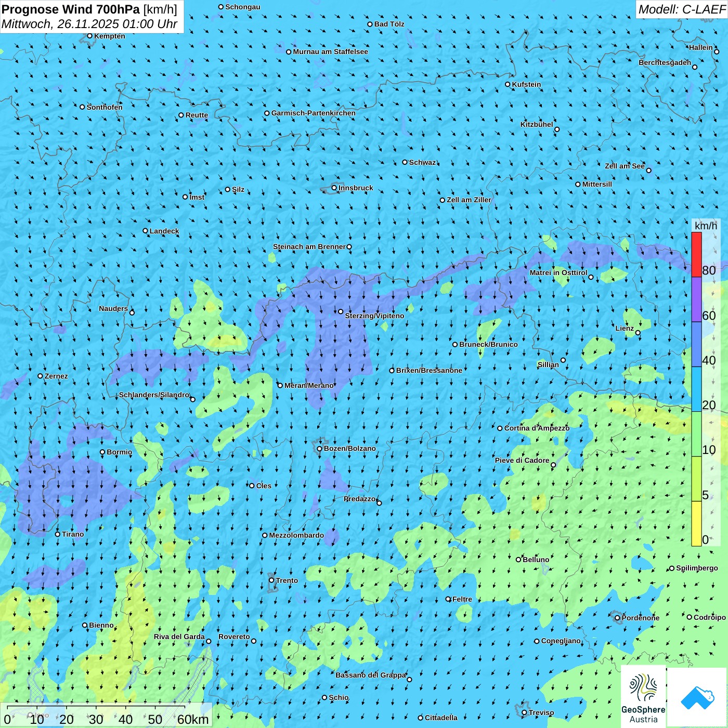Screen dimensions: 728x728
Task: Click the purple 60-80 km/h legend segment
Action: pos(696,300)
